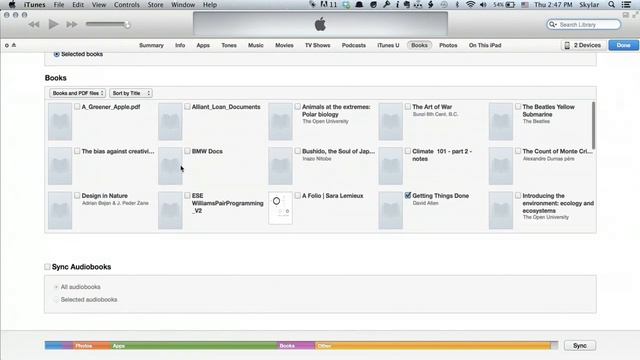The image size is (640, 360).
Task: Click the blue Done button
Action: point(623,45)
